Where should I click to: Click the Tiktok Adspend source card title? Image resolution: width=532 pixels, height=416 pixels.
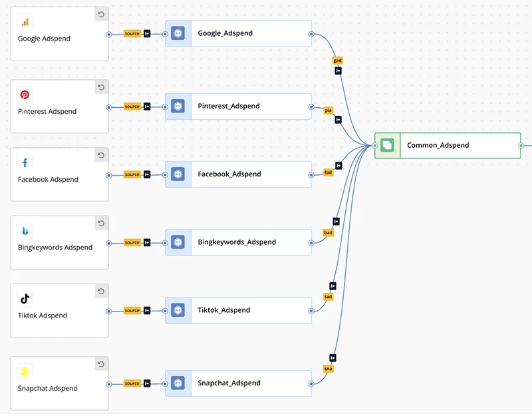point(43,315)
